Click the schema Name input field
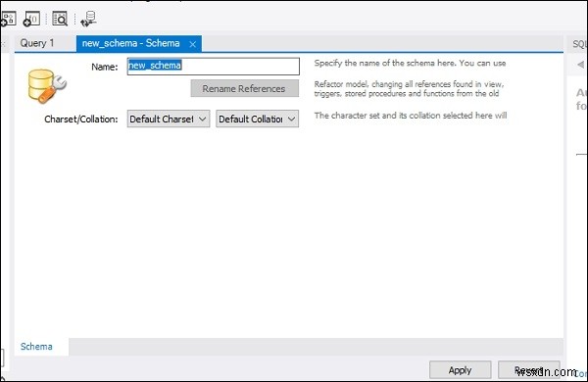The height and width of the screenshot is (382, 588). 214,66
